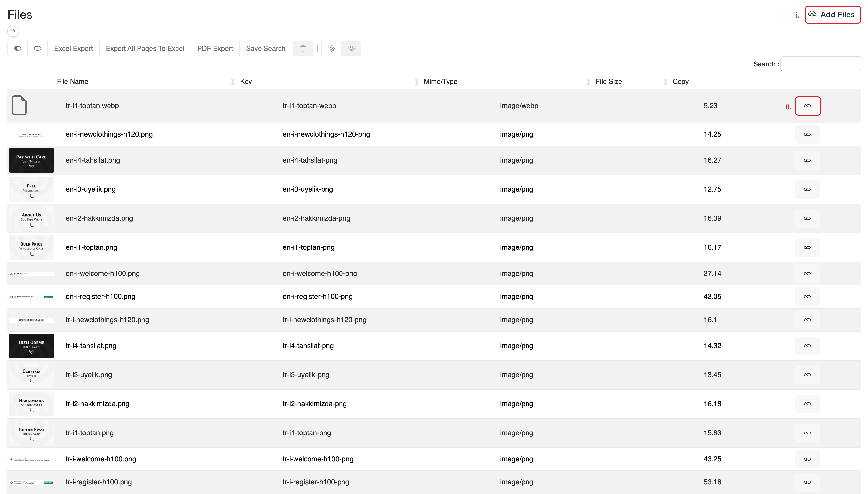Click the empty toggle icon in toolbar
This screenshot has height=494, width=868.
click(x=38, y=48)
